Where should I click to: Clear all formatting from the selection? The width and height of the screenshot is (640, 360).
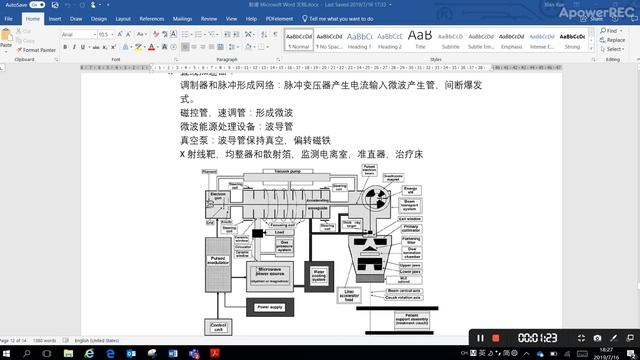(x=156, y=34)
